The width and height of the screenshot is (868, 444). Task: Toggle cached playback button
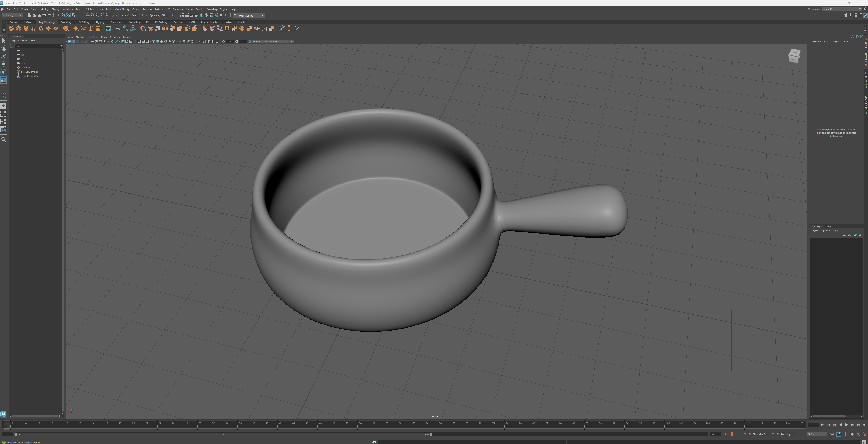[x=839, y=434]
